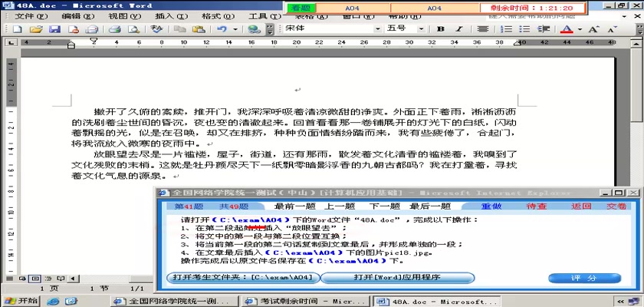644x307 pixels.
Task: Switch to Reading Layout view icon
Action: click(x=61, y=279)
